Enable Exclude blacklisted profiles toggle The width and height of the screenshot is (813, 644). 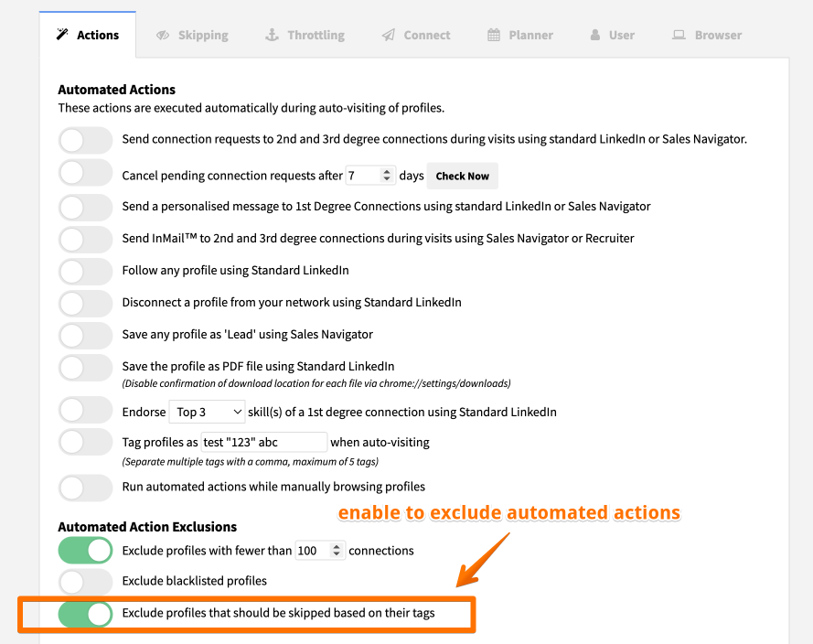pos(86,583)
